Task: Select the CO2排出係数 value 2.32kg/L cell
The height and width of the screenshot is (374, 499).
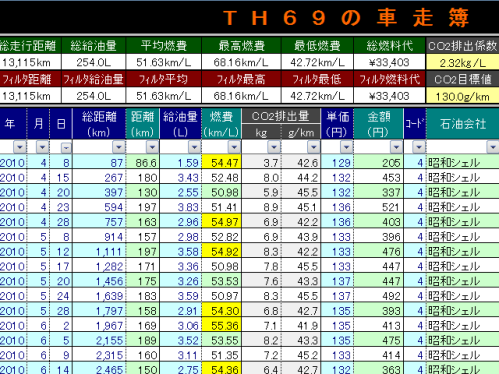Action: [462, 62]
